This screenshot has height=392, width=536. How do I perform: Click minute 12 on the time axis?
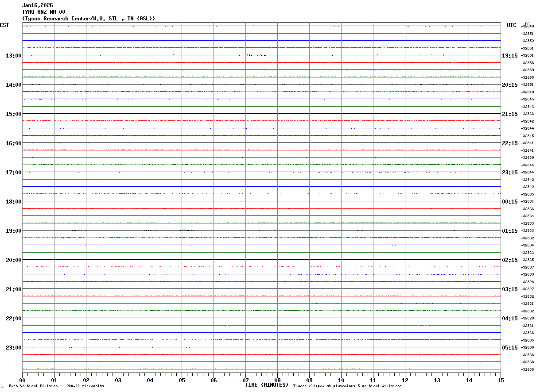(405, 380)
